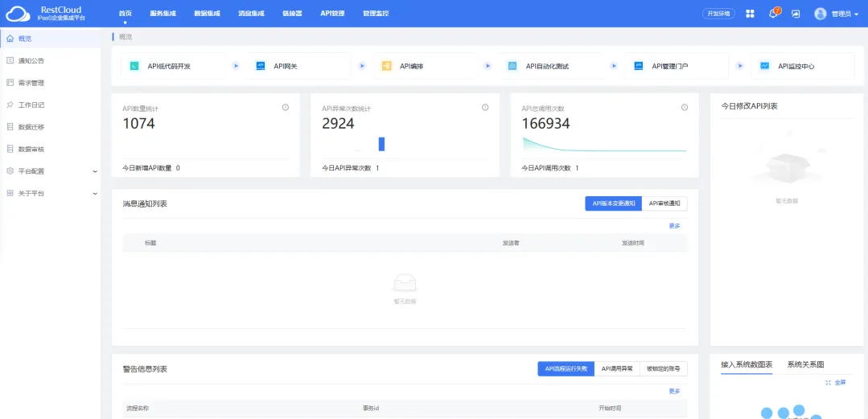The image size is (868, 419).
Task: Click the API自动化测试 icon
Action: point(512,66)
